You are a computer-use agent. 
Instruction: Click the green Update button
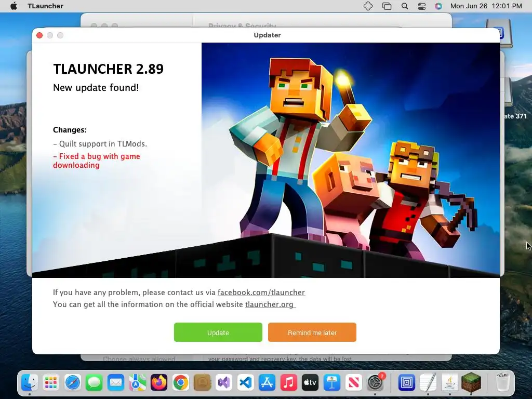pos(218,332)
